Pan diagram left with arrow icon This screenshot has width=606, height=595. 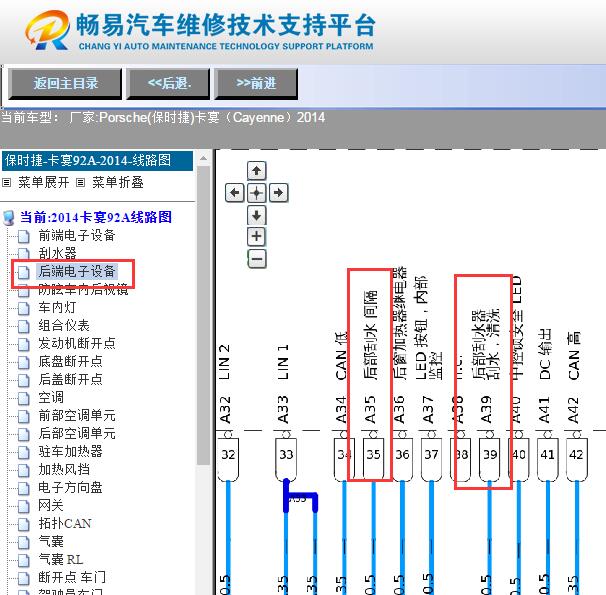pyautogui.click(x=235, y=192)
